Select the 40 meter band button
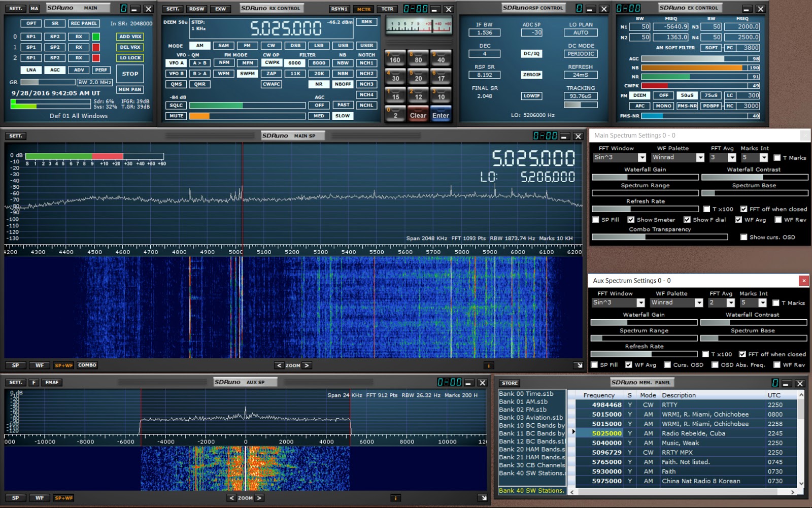The height and width of the screenshot is (508, 812). click(x=441, y=57)
